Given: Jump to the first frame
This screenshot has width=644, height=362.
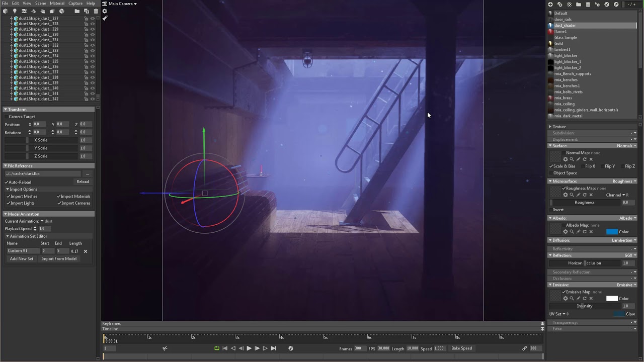Looking at the screenshot, I should pyautogui.click(x=225, y=348).
